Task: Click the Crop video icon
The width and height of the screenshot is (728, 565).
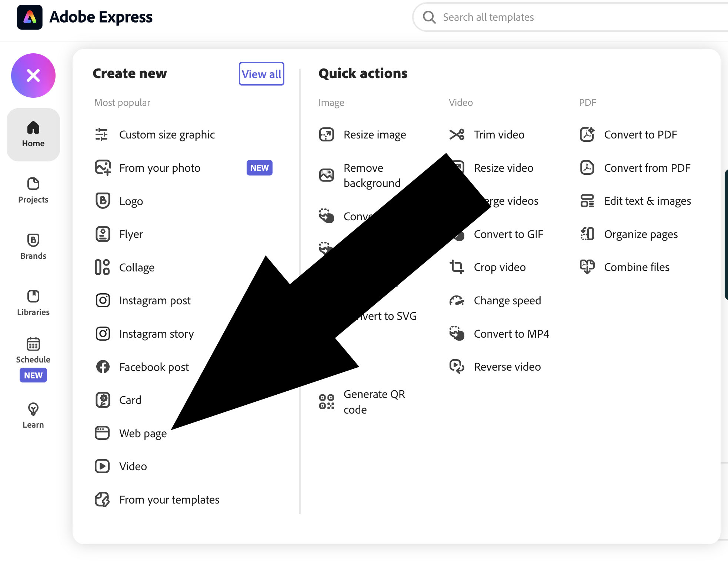Action: (457, 267)
